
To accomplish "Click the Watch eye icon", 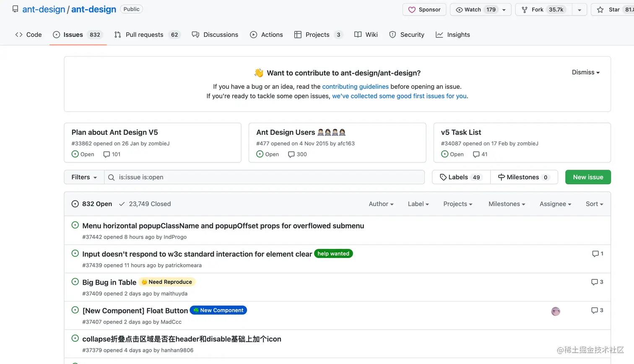I will (459, 10).
